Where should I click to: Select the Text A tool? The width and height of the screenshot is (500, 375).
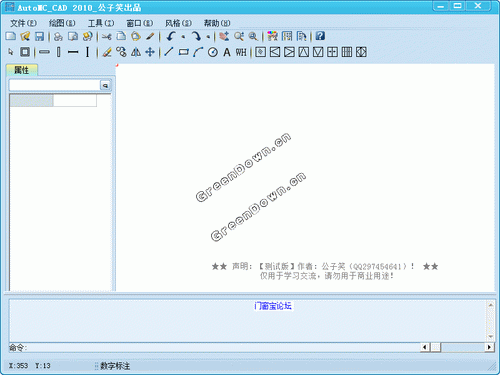pos(227,52)
